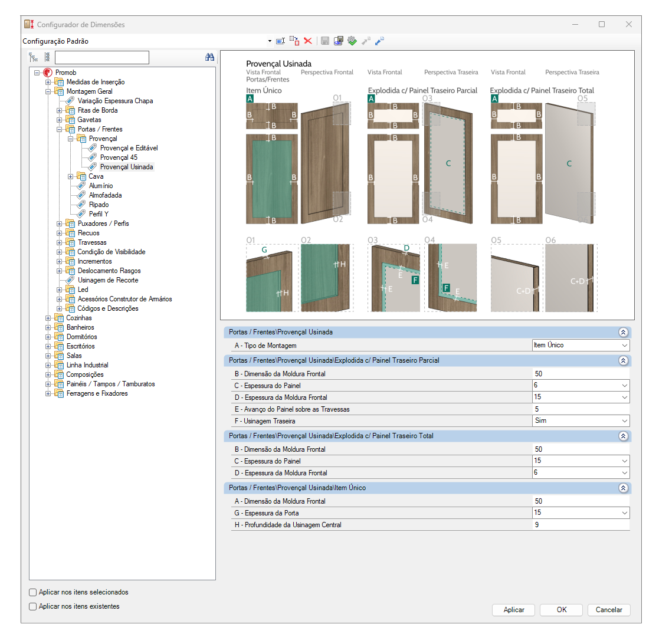
Task: Click the tree search input field
Action: point(102,57)
